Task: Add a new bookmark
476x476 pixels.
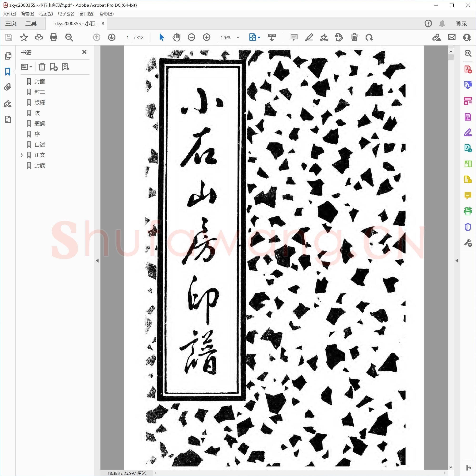Action: coord(54,67)
